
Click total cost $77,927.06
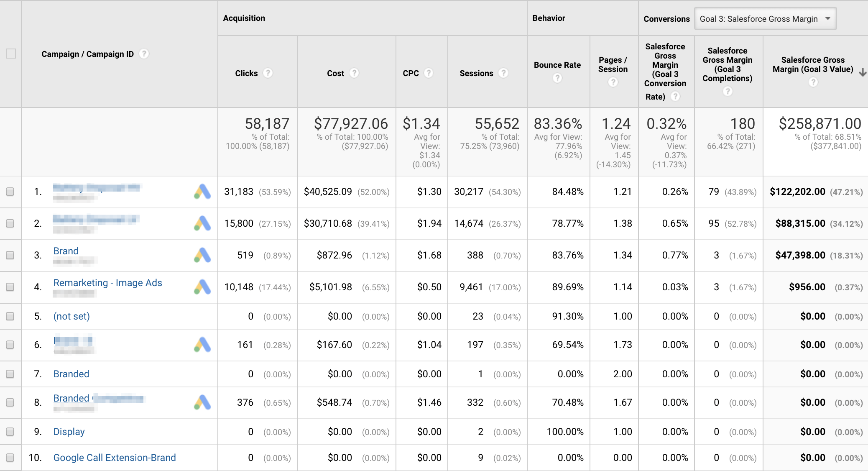351,123
